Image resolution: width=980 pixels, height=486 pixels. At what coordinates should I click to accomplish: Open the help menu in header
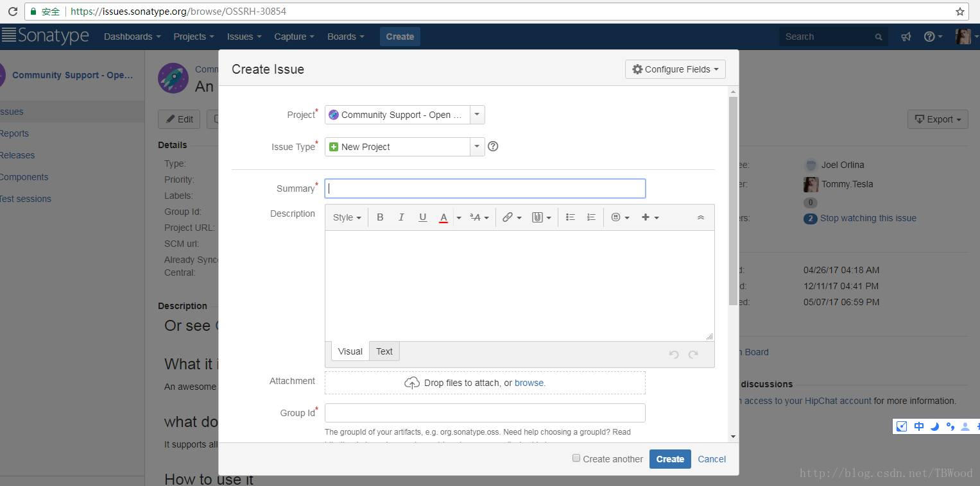click(x=933, y=37)
